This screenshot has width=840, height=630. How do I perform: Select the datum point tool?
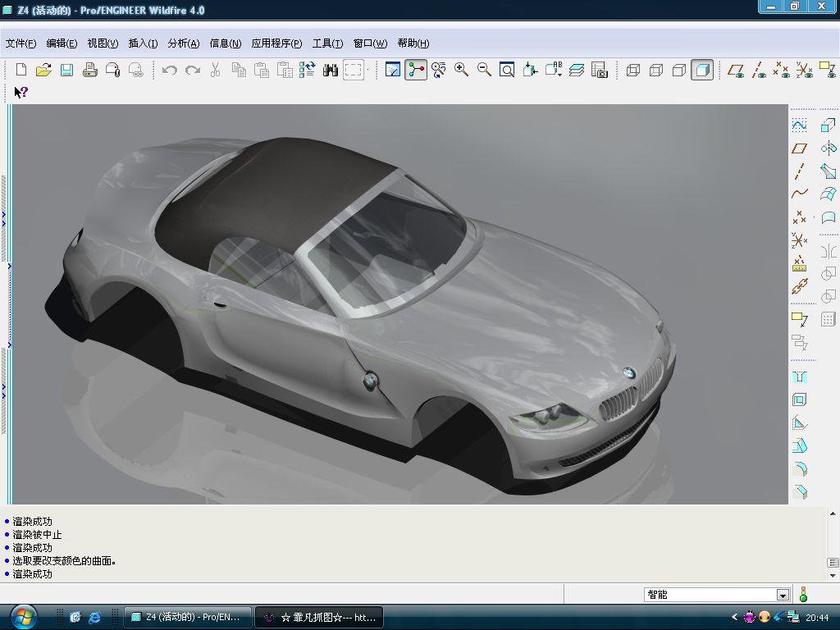pyautogui.click(x=799, y=217)
